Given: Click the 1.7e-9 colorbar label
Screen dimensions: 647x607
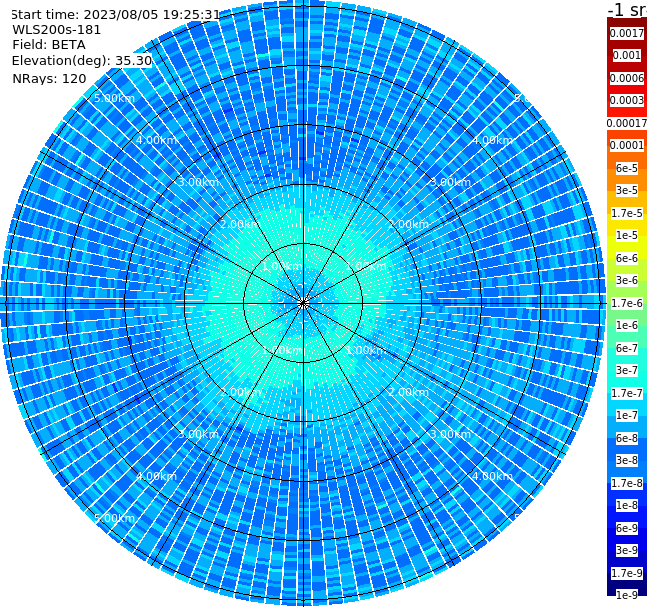Looking at the screenshot, I should tap(627, 573).
